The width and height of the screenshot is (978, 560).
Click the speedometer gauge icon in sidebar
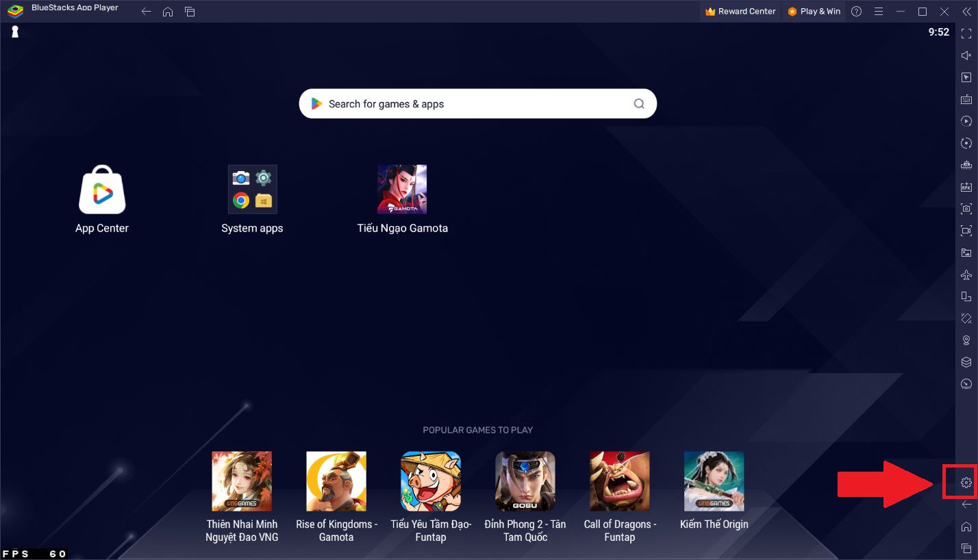(966, 383)
